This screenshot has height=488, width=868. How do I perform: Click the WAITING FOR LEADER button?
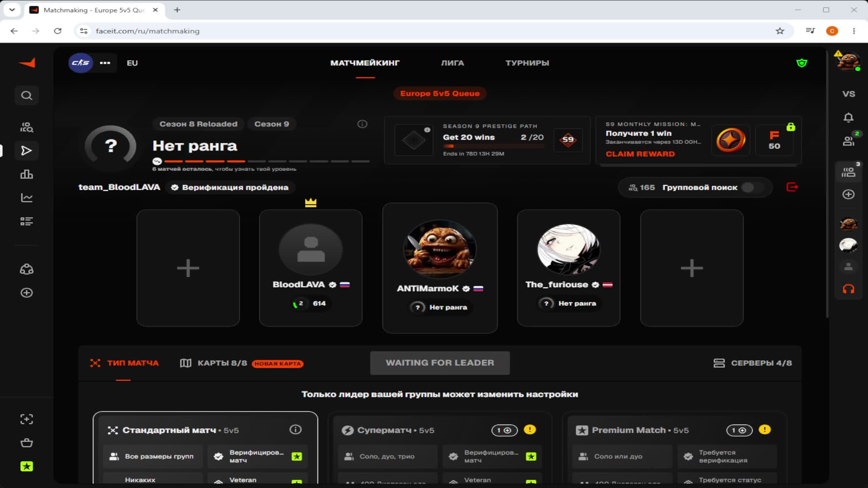coord(440,363)
